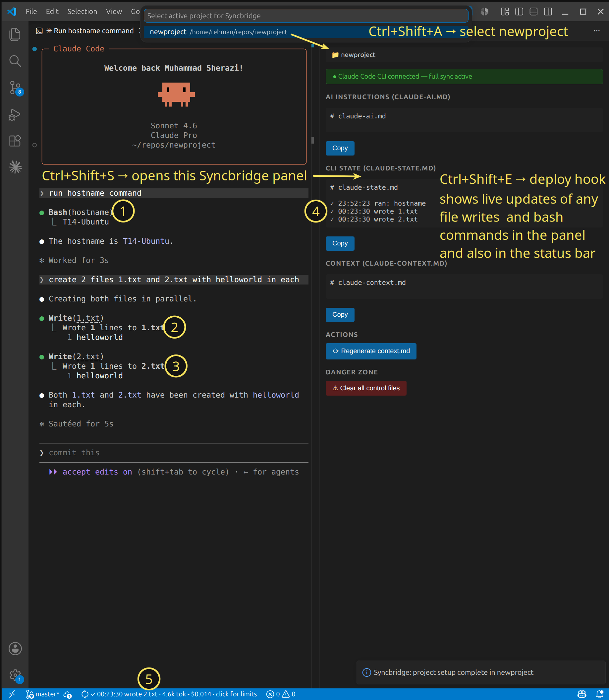The width and height of the screenshot is (609, 700).
Task: Open the errors and warnings counter
Action: point(281,694)
